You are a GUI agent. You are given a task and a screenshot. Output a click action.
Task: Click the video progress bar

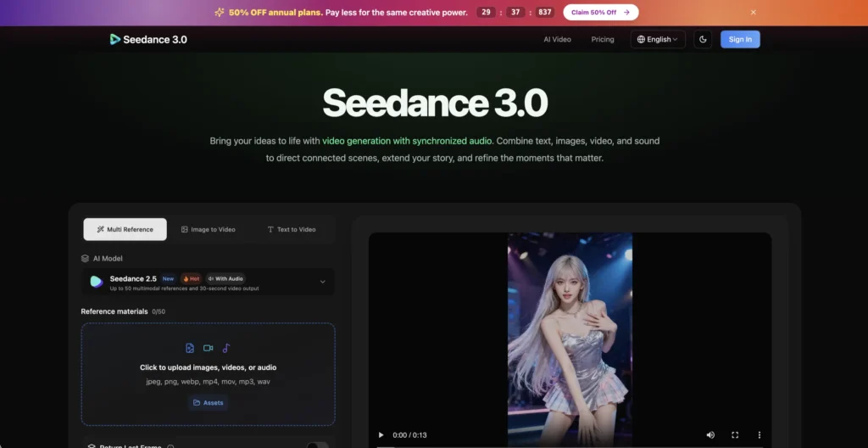click(570, 446)
